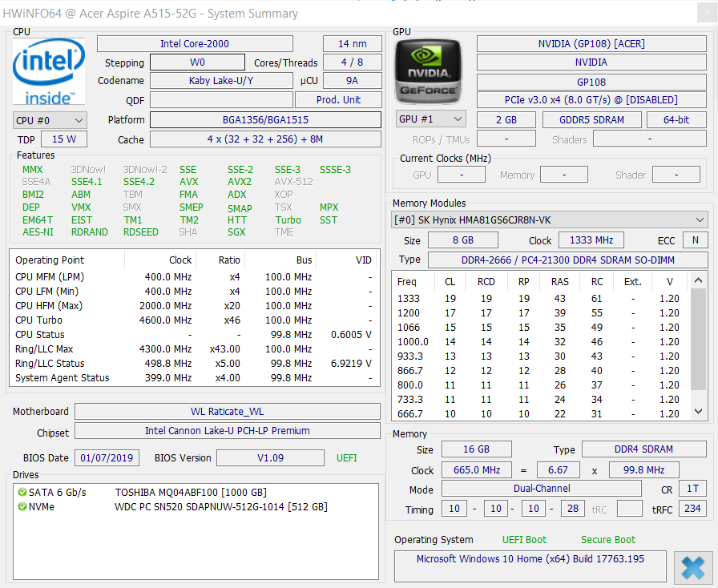Viewport: 718px width, 588px height.
Task: Click the cache 4 x (32 + 32 + 256) + 8M field
Action: (x=265, y=139)
